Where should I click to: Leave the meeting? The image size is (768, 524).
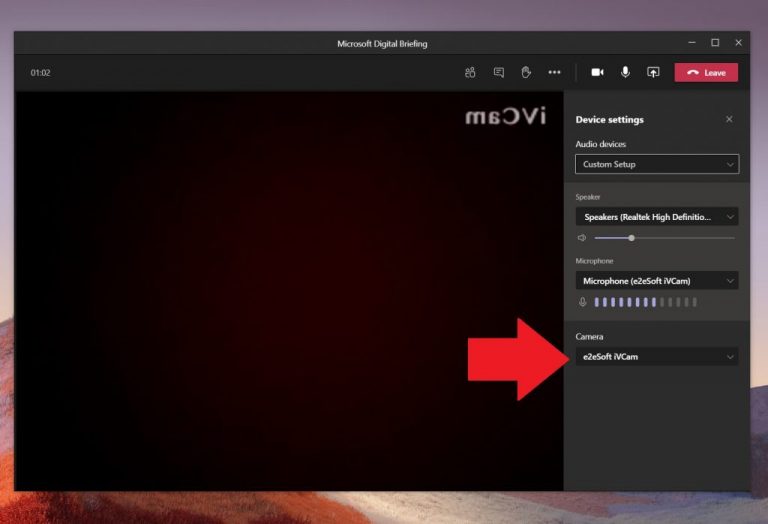pyautogui.click(x=706, y=72)
